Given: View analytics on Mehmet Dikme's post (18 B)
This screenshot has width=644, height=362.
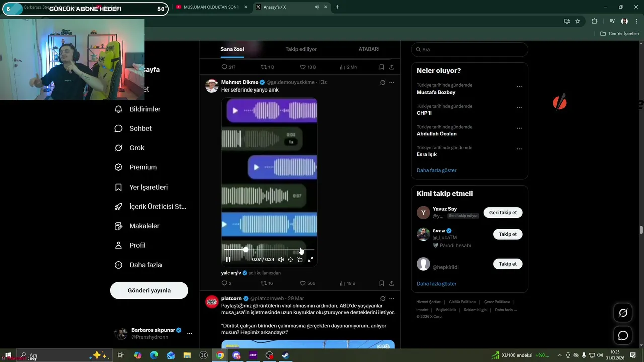Looking at the screenshot, I should click(348, 283).
